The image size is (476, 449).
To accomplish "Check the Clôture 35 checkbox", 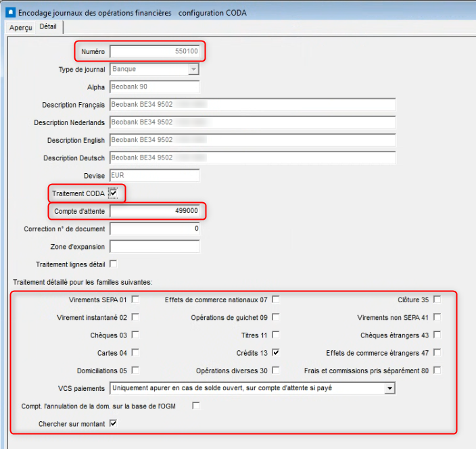I will coord(437,300).
